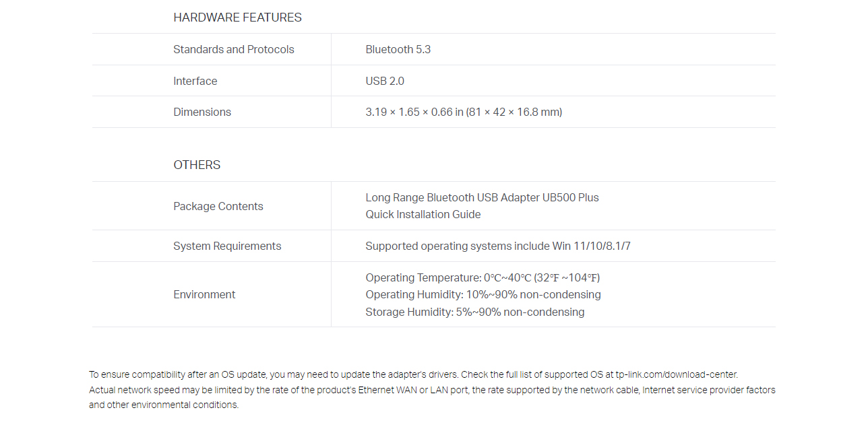868x437 pixels.
Task: Click Long Range Bluetooth USB Adapter UB500 Plus
Action: [483, 197]
